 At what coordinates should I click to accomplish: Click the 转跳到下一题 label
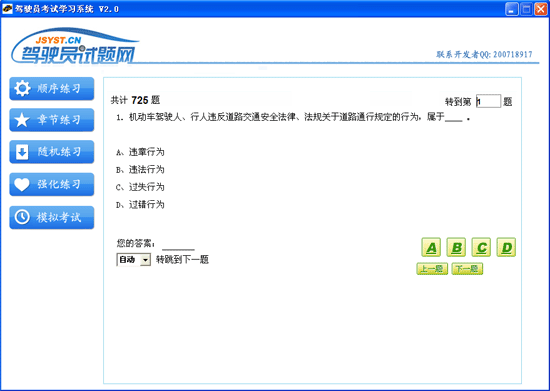click(182, 260)
